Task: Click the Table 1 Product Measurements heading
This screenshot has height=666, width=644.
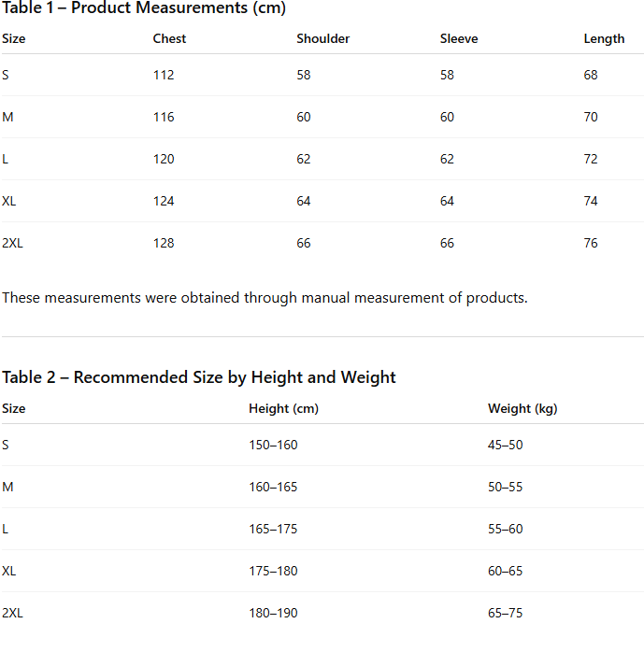Action: click(x=144, y=8)
